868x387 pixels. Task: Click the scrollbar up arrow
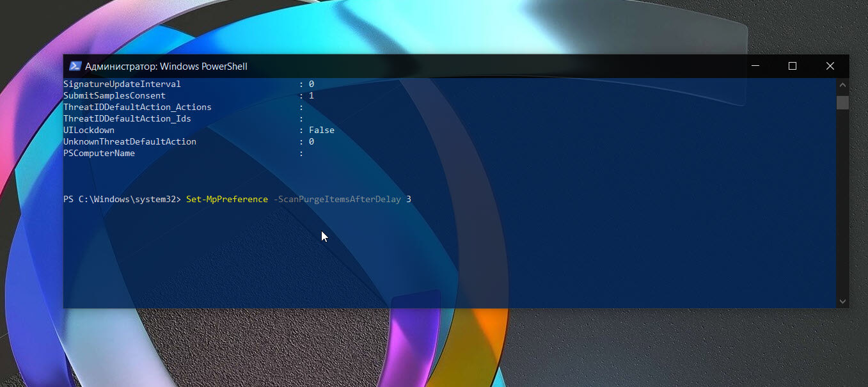(842, 84)
